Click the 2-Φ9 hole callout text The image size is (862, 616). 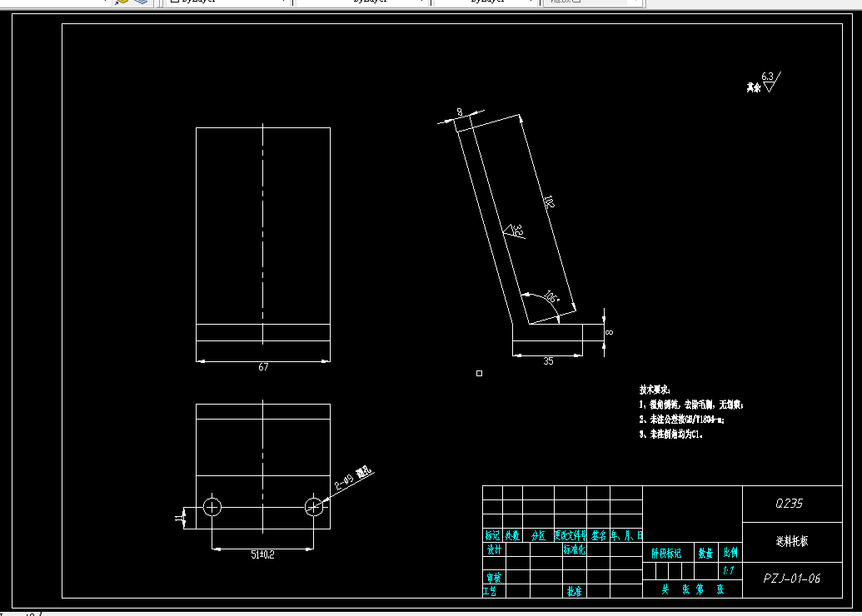click(353, 479)
